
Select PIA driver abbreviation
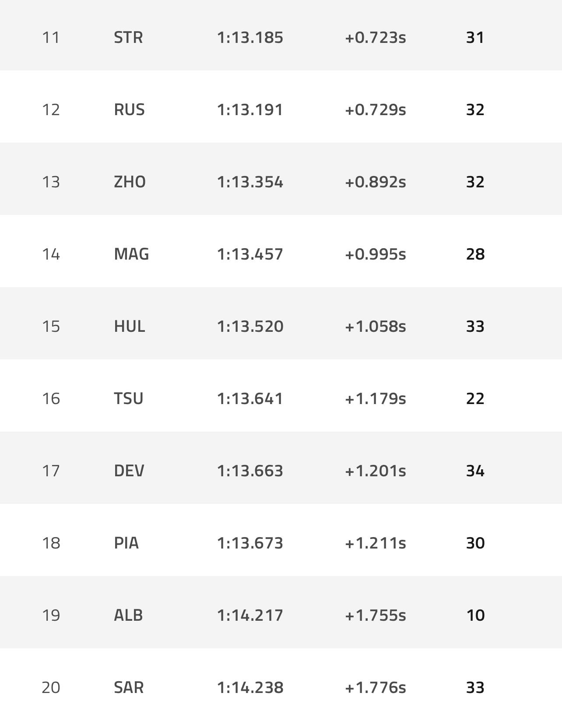(126, 543)
